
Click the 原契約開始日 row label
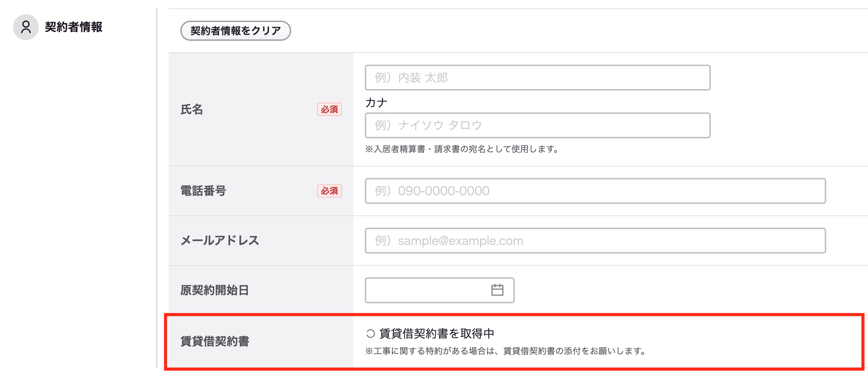coord(214,290)
